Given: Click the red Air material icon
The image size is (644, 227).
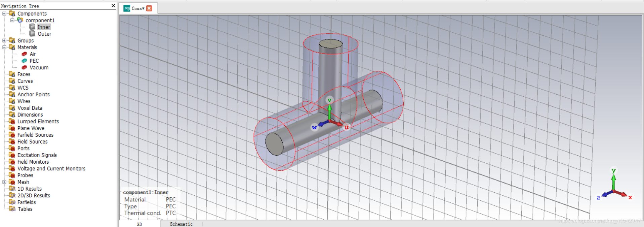Looking at the screenshot, I should pos(24,54).
